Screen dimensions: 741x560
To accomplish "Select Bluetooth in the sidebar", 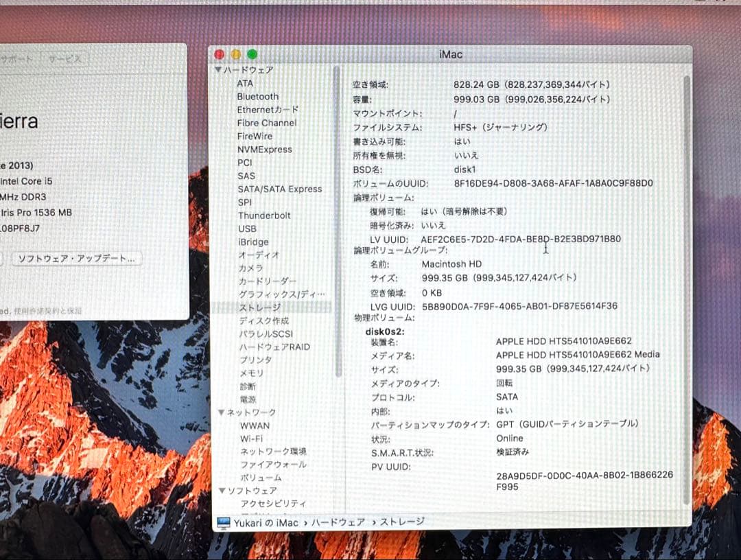I will pos(258,96).
